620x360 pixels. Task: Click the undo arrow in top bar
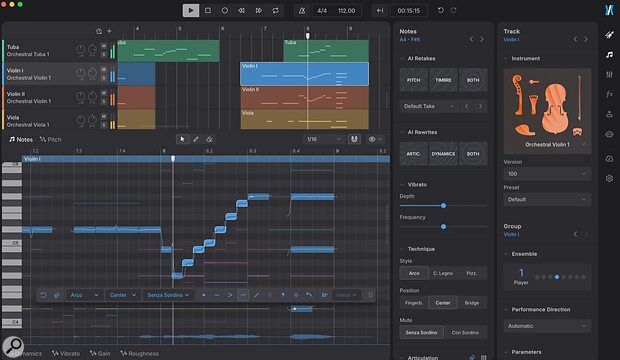440,10
